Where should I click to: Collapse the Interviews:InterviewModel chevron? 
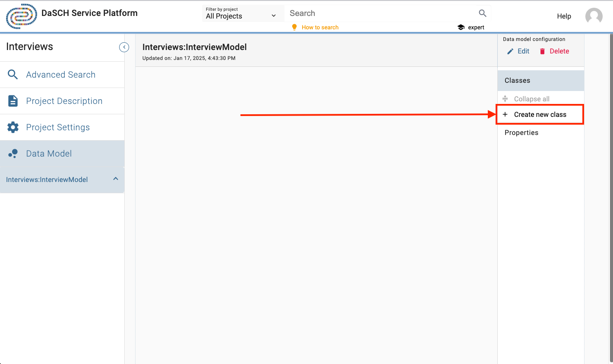pos(116,179)
